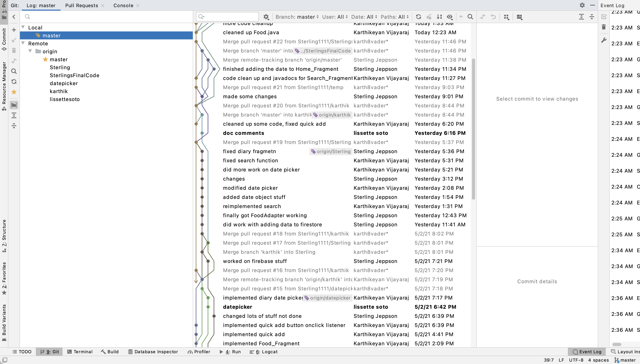Collapse the origin remote folder

(x=30, y=51)
